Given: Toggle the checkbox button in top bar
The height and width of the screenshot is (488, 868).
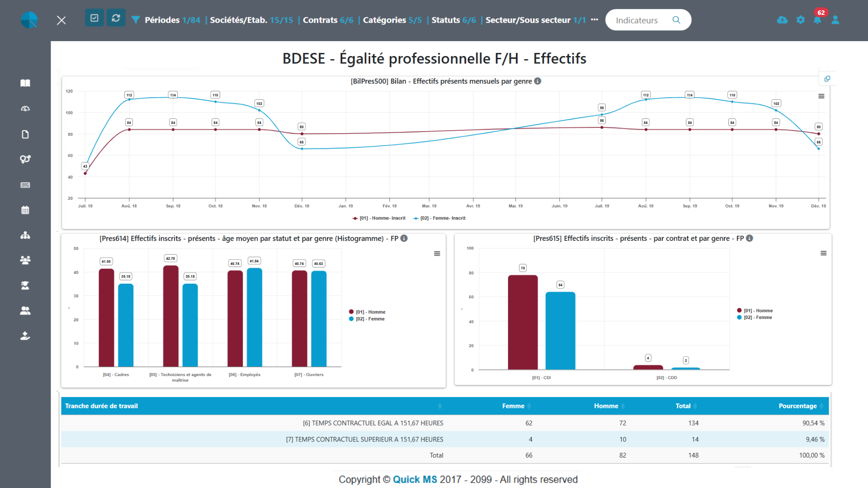Looking at the screenshot, I should (x=94, y=18).
